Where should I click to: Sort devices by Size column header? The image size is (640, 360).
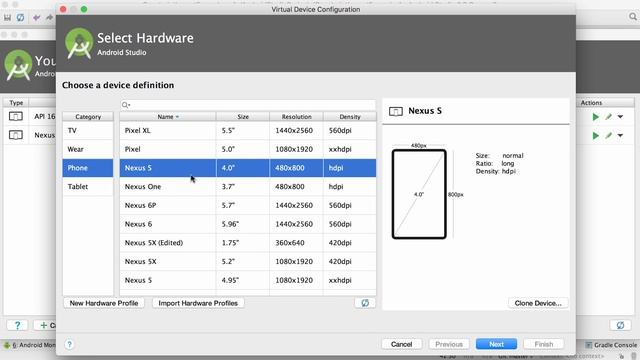click(x=243, y=117)
